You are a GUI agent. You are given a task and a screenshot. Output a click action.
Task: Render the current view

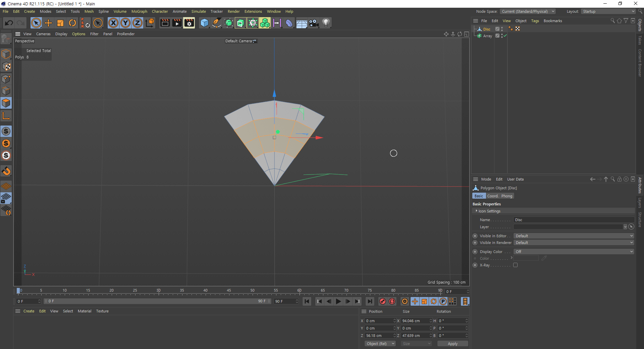tap(165, 23)
